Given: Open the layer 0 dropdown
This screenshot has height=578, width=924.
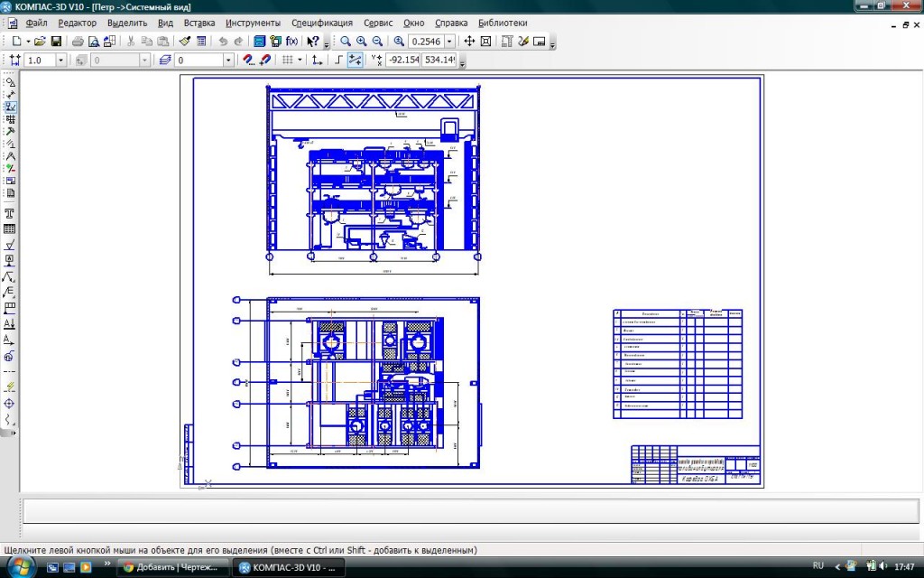Looking at the screenshot, I should (228, 61).
